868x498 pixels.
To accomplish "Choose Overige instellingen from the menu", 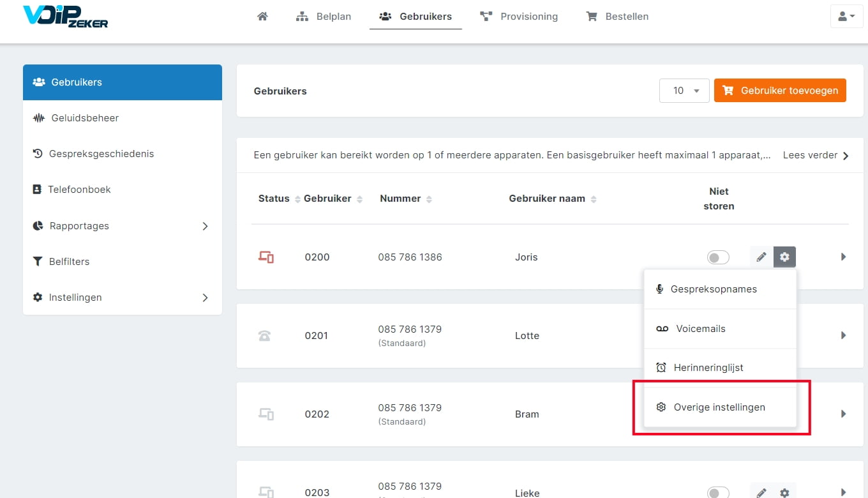I will (x=721, y=407).
